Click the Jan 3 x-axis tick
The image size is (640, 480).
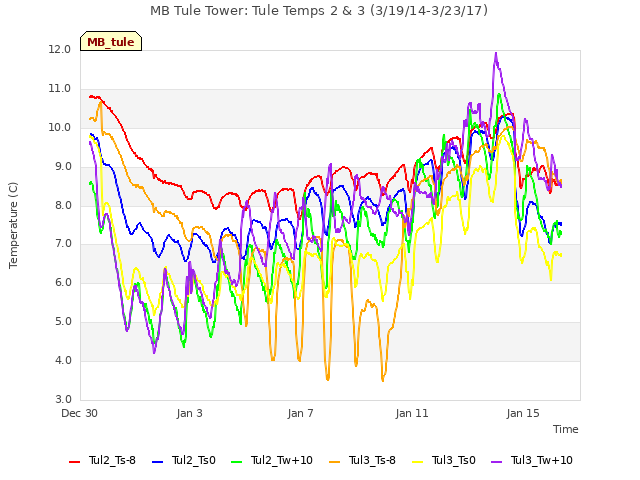(190, 413)
